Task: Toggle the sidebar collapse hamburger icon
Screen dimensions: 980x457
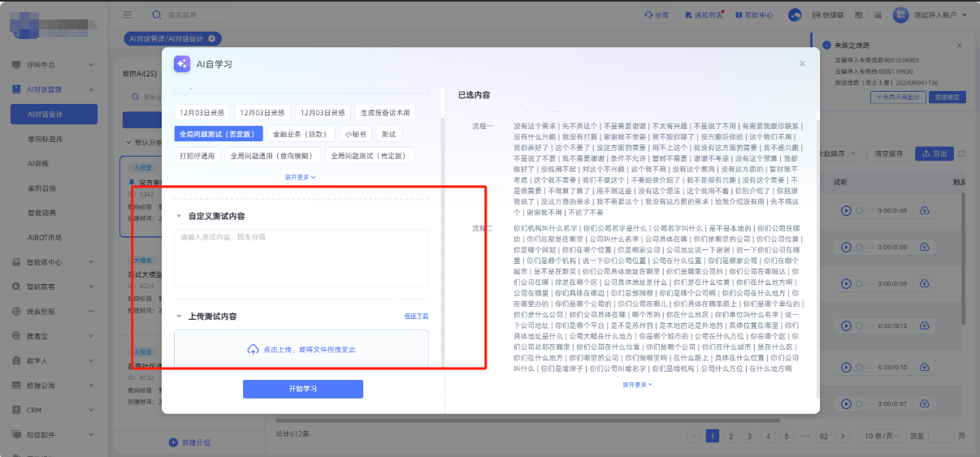Action: point(128,15)
